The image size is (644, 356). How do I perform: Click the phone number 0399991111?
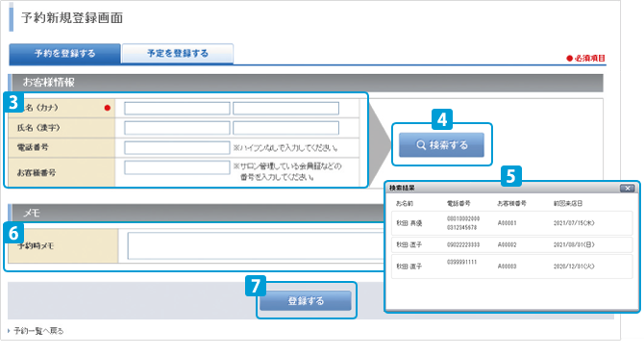pos(461,262)
